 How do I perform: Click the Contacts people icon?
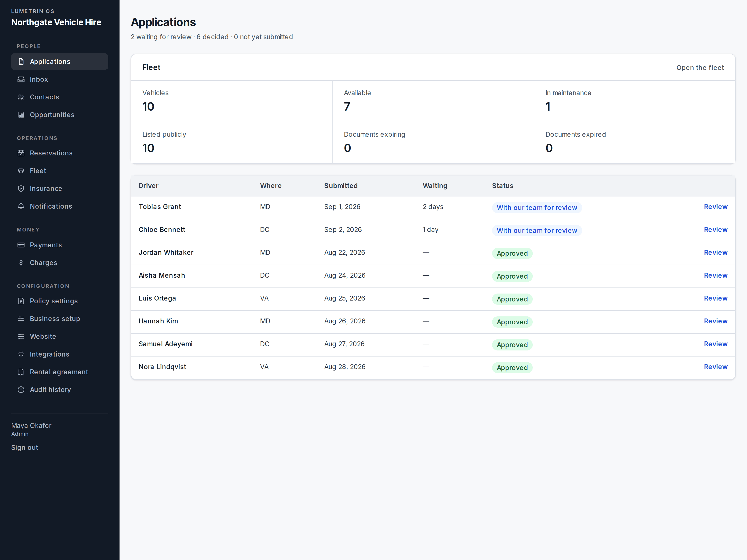[x=21, y=97]
